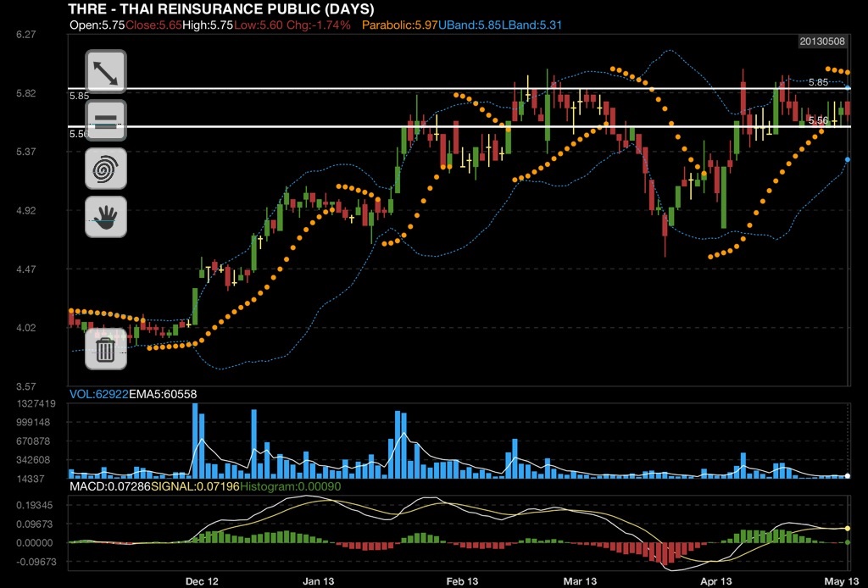The height and width of the screenshot is (588, 868).
Task: Click the MACD:0.07286 label
Action: 109,487
